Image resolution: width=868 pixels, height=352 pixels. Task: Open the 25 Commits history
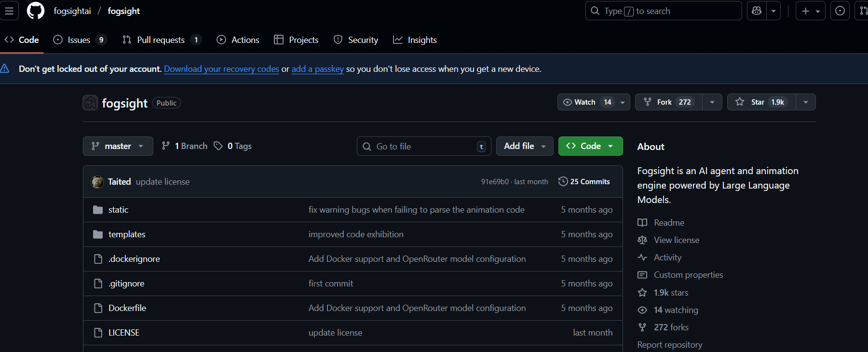point(584,182)
